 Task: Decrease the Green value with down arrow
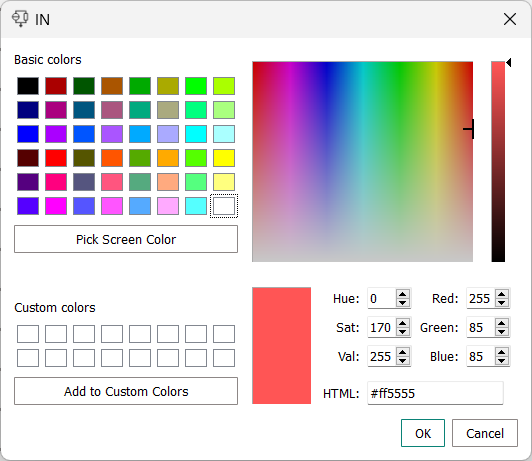pos(501,332)
